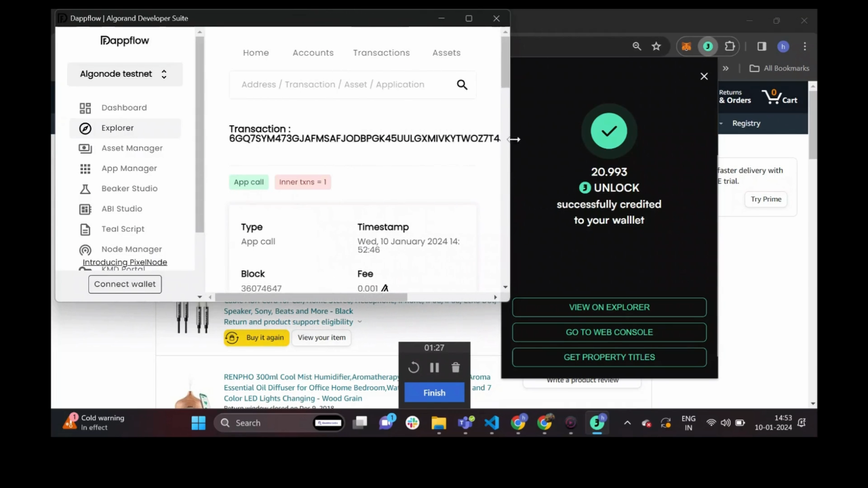Open Dashboard icon in Dappflow sidebar
The height and width of the screenshot is (488, 868).
(85, 108)
